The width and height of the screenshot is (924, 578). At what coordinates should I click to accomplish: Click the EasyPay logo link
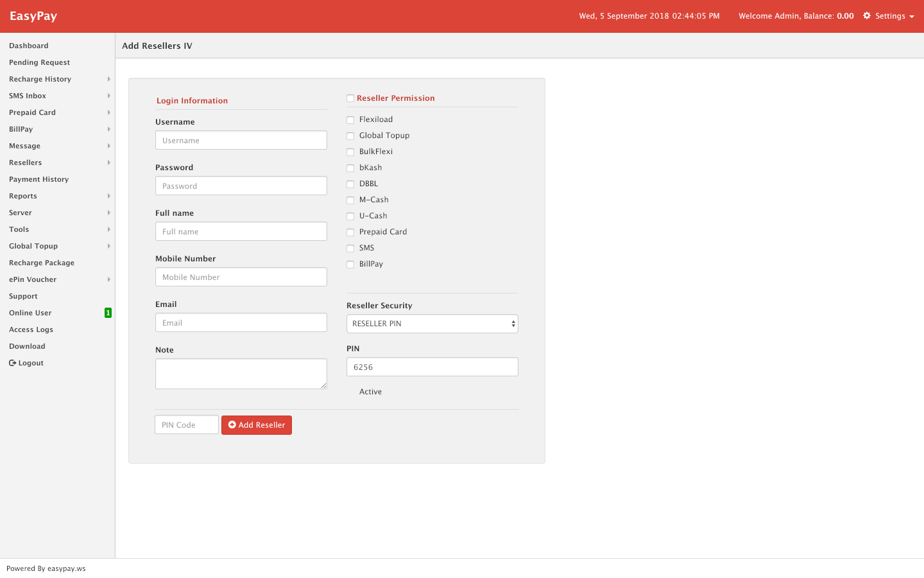33,16
